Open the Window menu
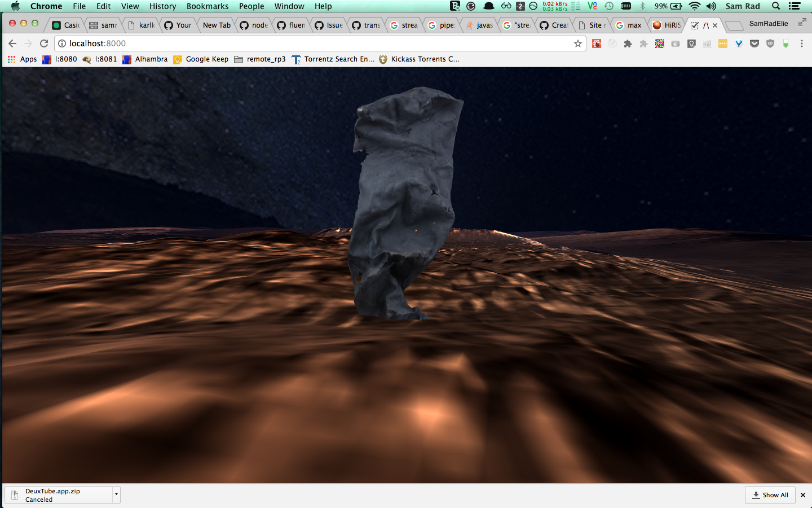Viewport: 812px width, 508px height. [x=289, y=6]
